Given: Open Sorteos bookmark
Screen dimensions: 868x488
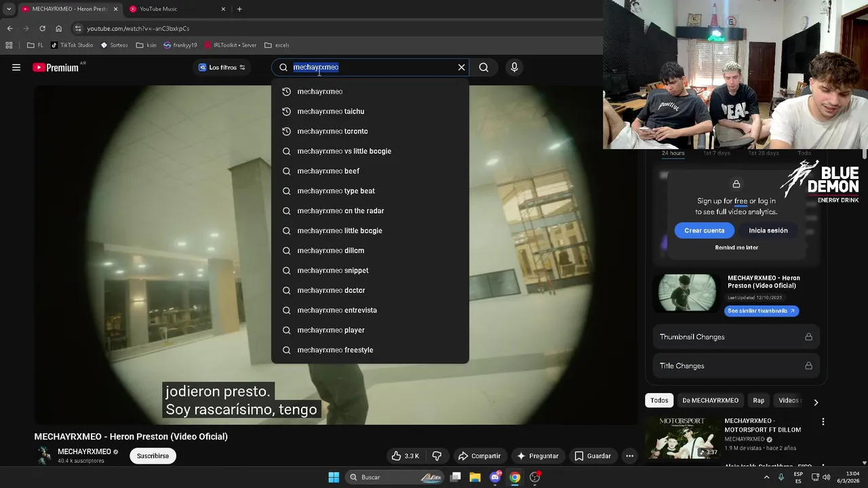Looking at the screenshot, I should click(114, 45).
